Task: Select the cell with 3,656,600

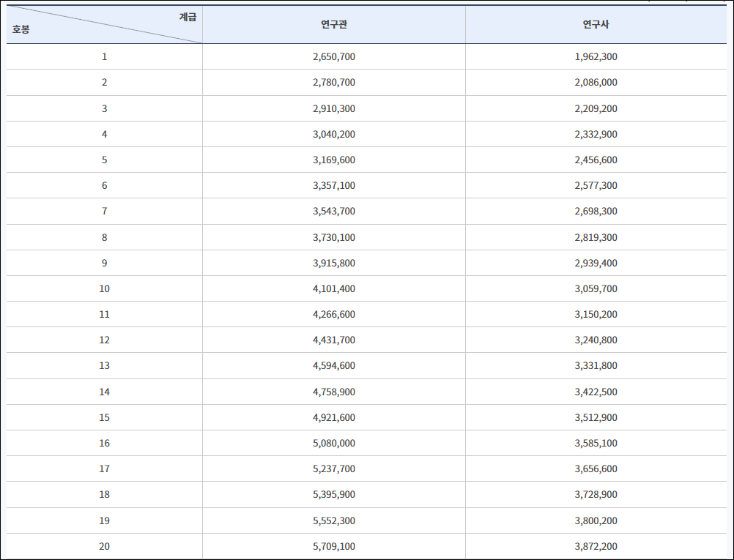Action: click(596, 468)
